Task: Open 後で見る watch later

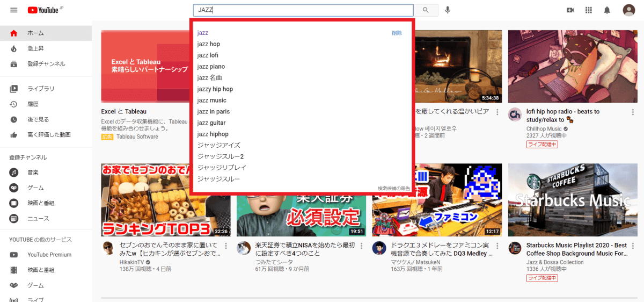Action: [46, 119]
